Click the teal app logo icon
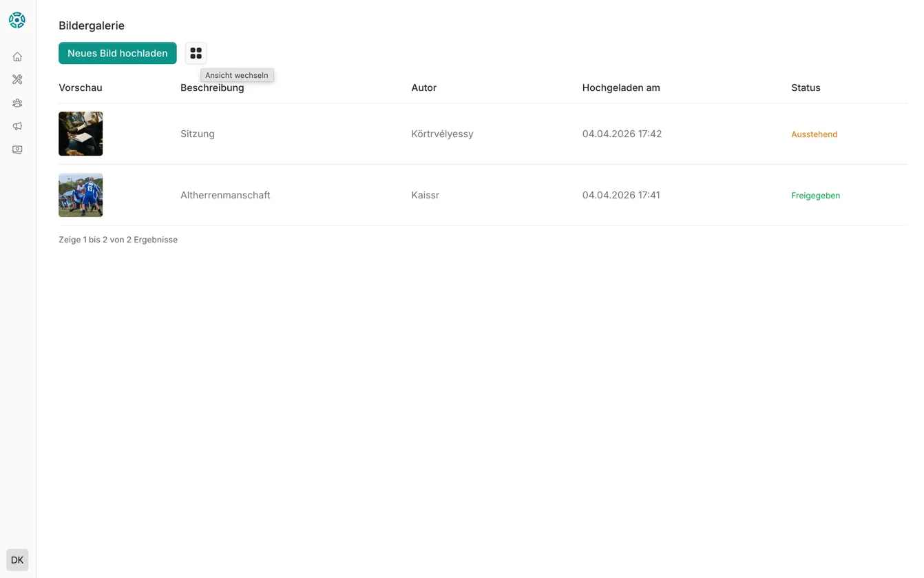 (x=17, y=21)
